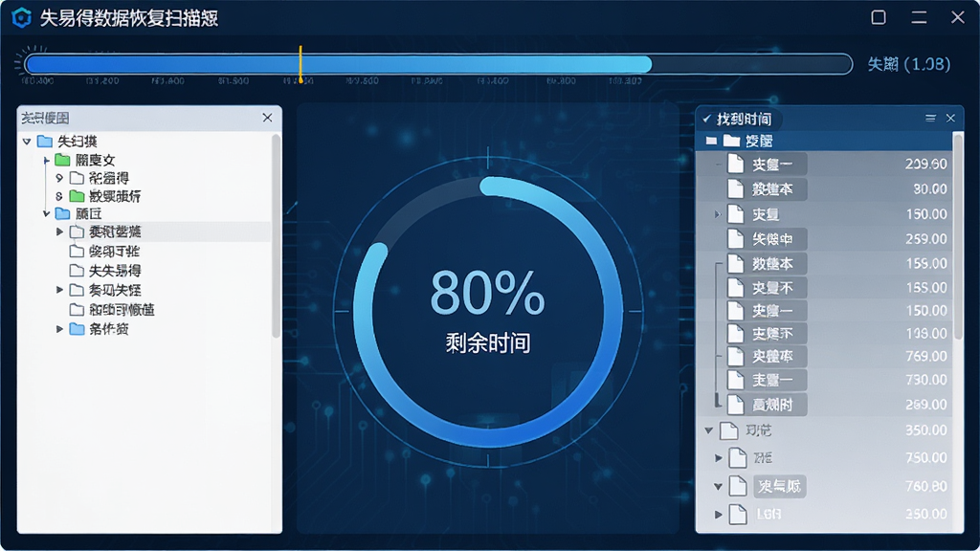The image size is (980, 551).
Task: Select the file icon in the 730.00 row
Action: pyautogui.click(x=736, y=380)
